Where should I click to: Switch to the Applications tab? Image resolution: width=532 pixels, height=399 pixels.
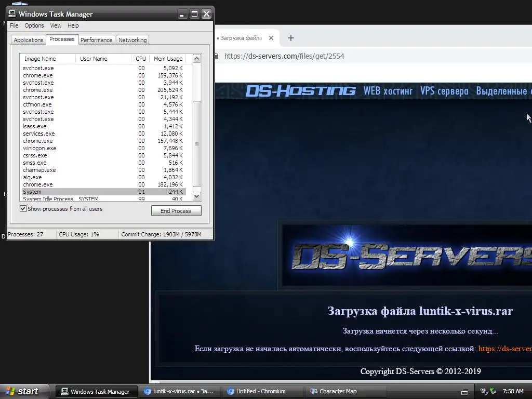[x=29, y=40]
